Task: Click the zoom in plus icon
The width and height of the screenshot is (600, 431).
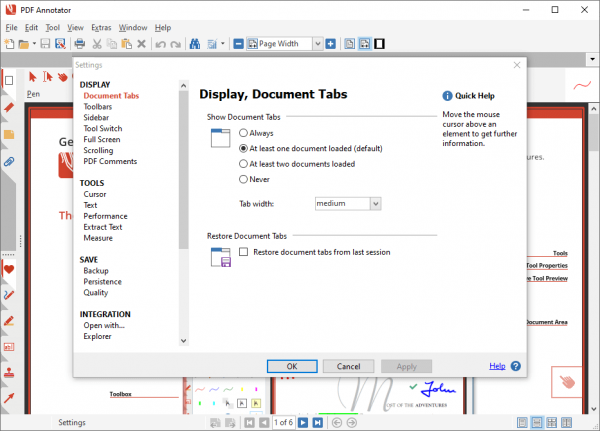Action: (x=331, y=44)
